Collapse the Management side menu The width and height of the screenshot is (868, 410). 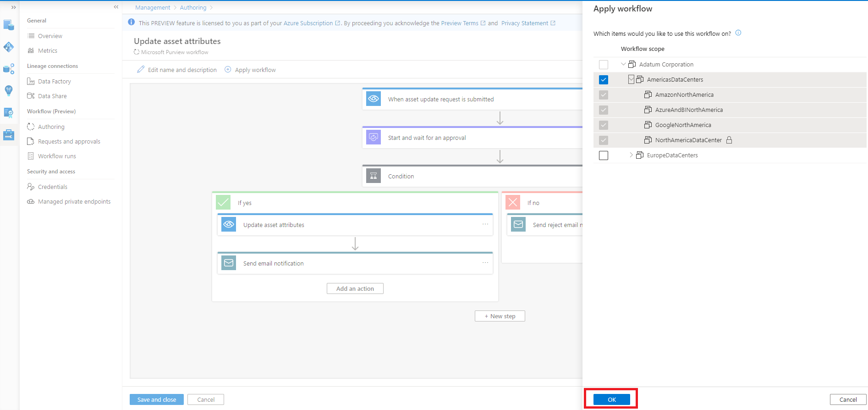coord(116,7)
